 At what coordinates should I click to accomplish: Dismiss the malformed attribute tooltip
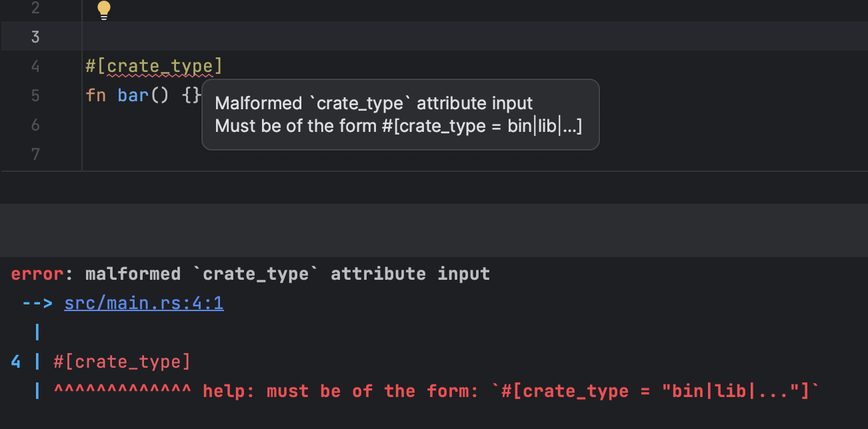[x=400, y=114]
